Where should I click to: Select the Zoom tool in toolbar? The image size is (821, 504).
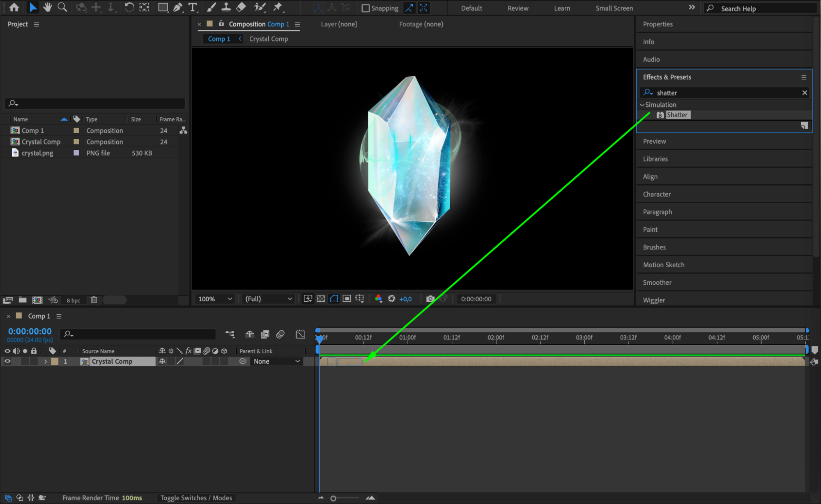click(x=62, y=7)
